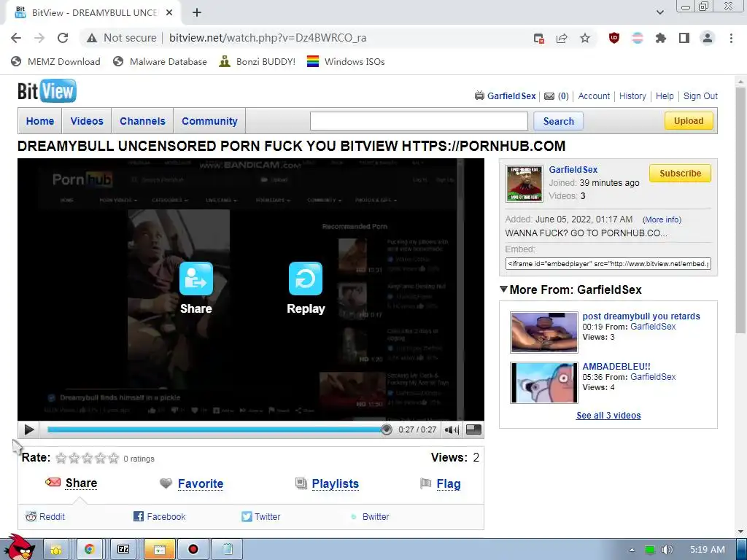Open Chrome from the taskbar
This screenshot has height=560, width=747.
coord(89,549)
